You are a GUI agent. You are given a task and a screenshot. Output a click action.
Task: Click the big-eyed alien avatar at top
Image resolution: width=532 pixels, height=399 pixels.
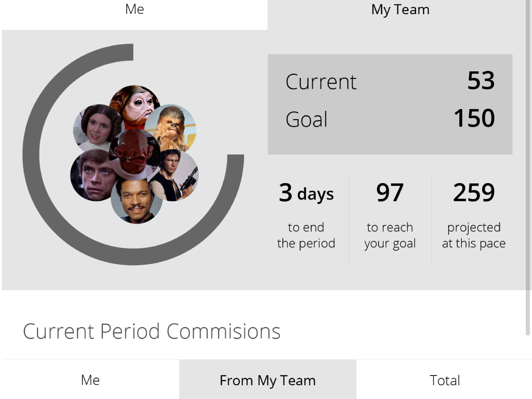(x=135, y=106)
